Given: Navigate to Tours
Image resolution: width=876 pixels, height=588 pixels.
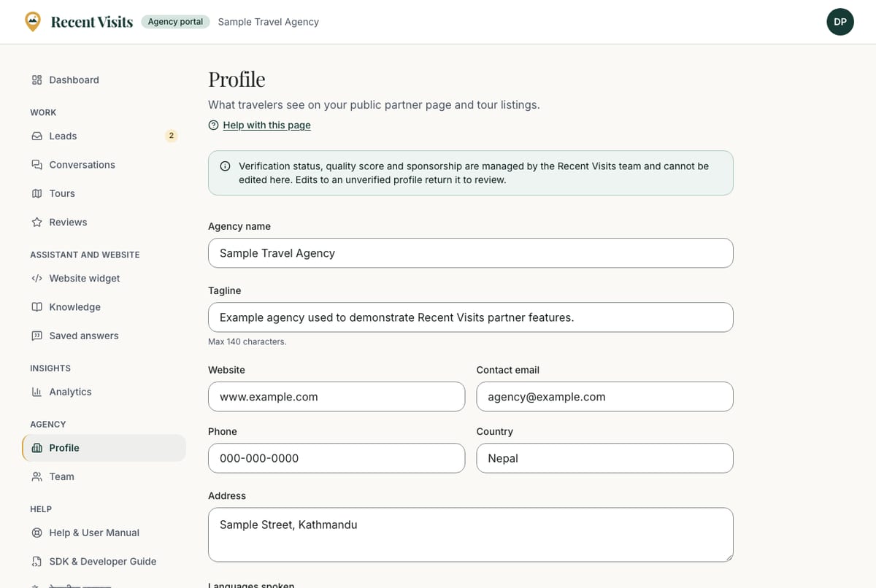Looking at the screenshot, I should [104, 193].
